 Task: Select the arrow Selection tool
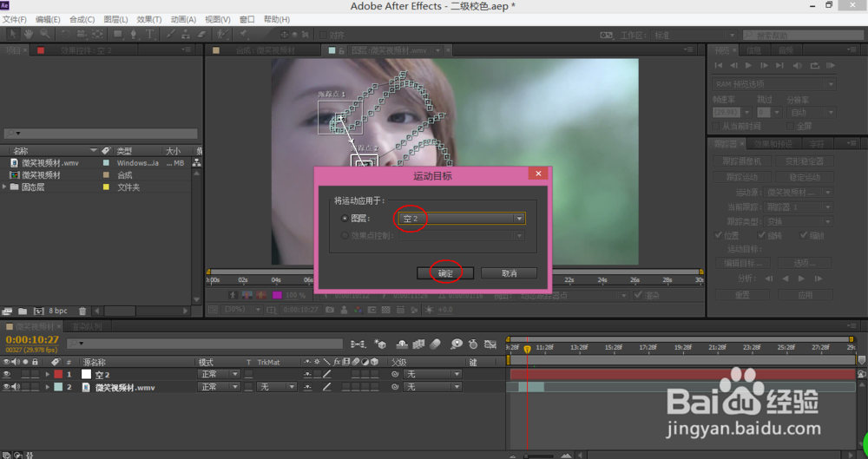[x=12, y=35]
